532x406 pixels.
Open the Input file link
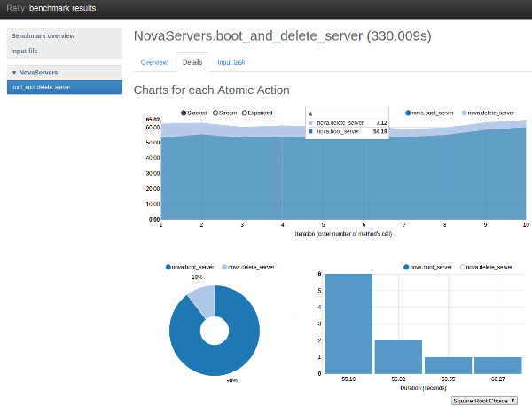[25, 51]
